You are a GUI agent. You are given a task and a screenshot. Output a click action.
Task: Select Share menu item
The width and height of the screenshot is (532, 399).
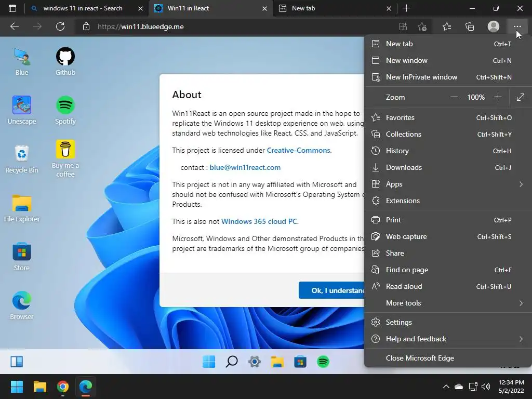[x=448, y=253]
